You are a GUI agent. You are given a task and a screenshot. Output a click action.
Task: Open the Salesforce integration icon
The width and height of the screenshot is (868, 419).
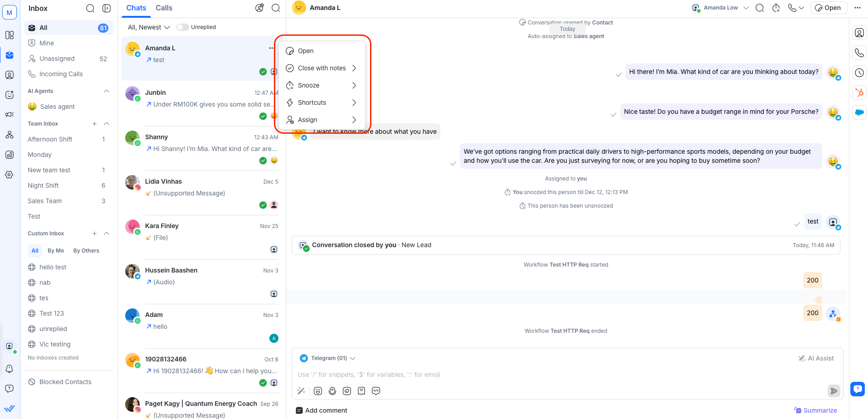coord(859,112)
